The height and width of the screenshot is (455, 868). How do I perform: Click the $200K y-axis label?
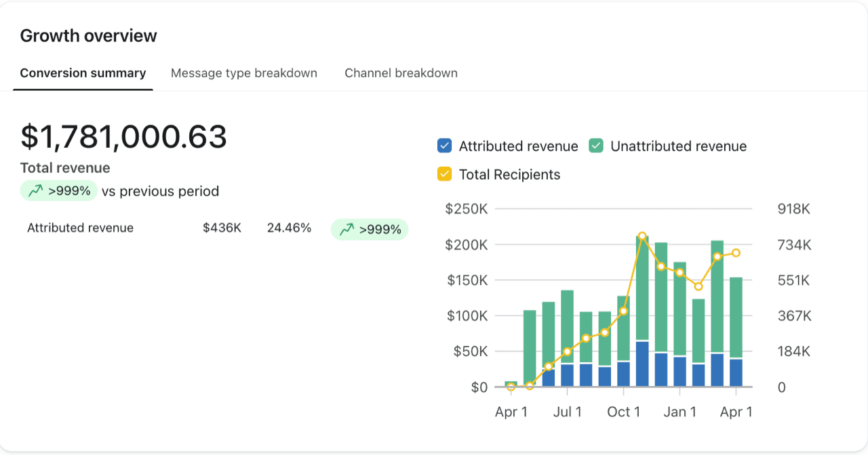tap(467, 245)
